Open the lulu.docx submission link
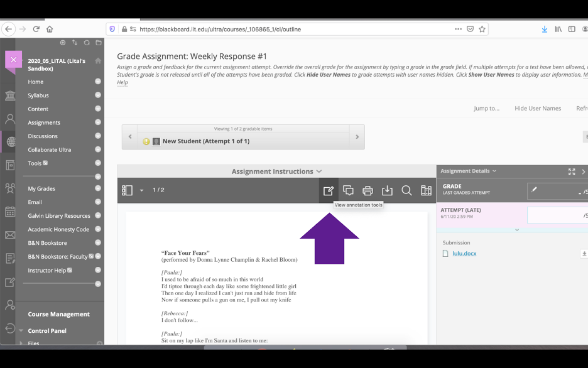The height and width of the screenshot is (368, 588). (464, 253)
